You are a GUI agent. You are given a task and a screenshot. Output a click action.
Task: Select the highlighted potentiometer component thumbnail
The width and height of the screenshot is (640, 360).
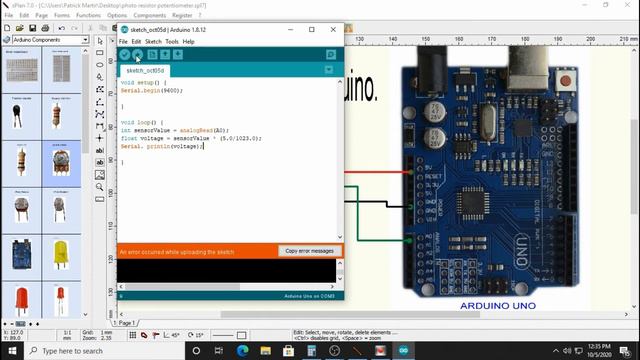tap(61, 164)
